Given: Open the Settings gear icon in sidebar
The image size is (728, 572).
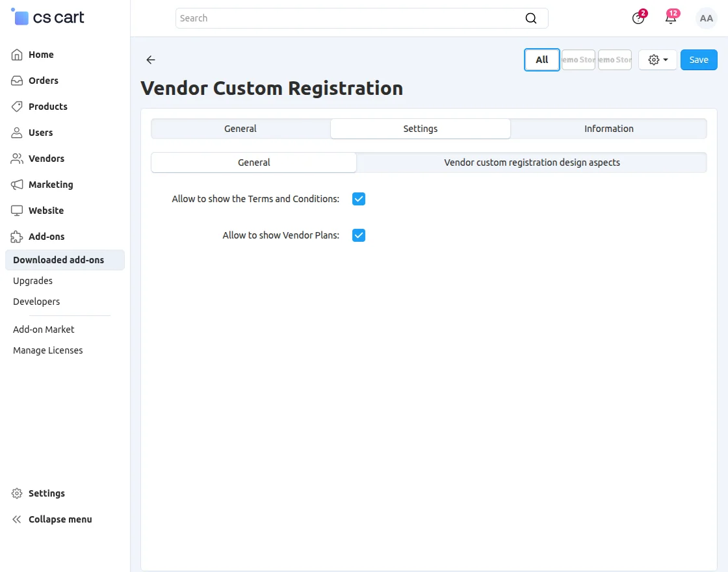Looking at the screenshot, I should click(x=17, y=493).
